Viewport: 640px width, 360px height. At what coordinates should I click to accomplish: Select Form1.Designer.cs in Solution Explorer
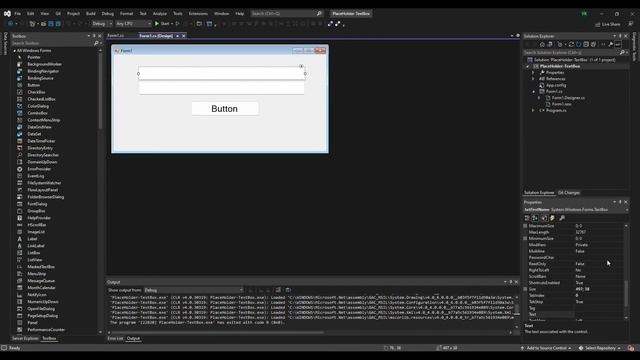point(568,98)
